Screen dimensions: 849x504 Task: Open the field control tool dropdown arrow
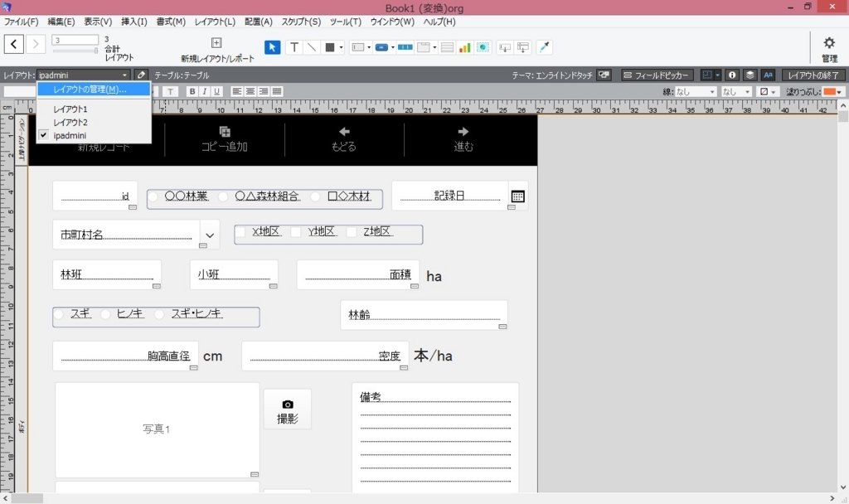pyautogui.click(x=369, y=47)
